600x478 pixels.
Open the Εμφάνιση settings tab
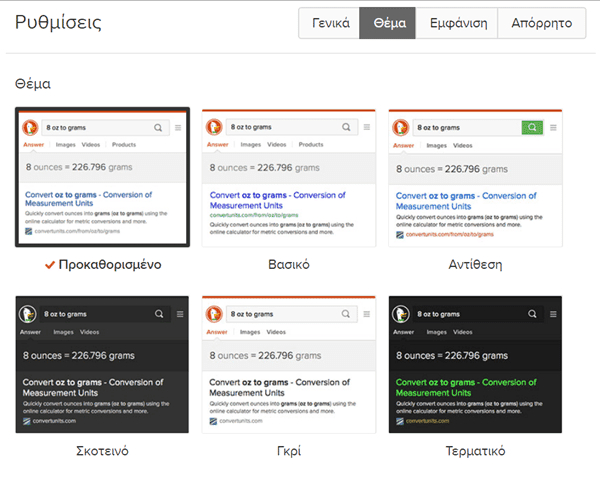(x=457, y=23)
